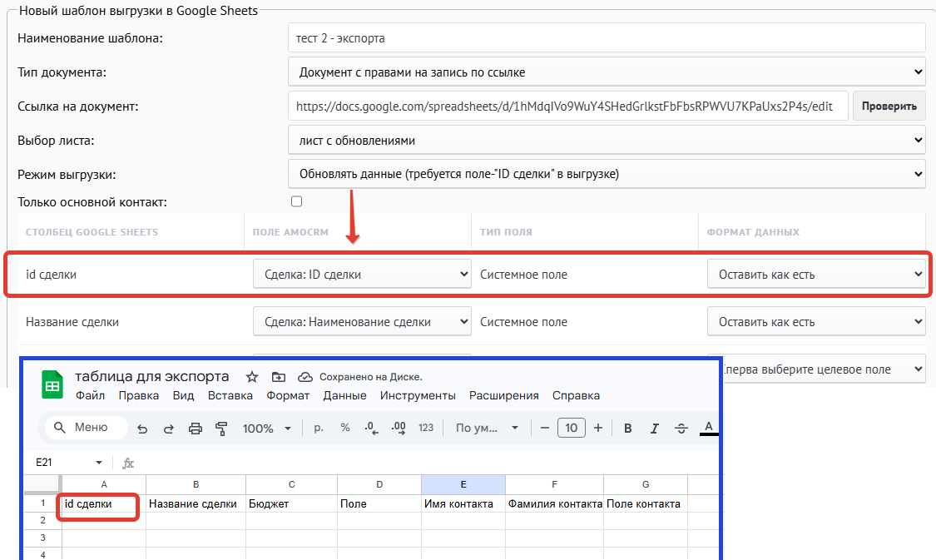Open the "Тип документа" dropdown

[x=607, y=72]
